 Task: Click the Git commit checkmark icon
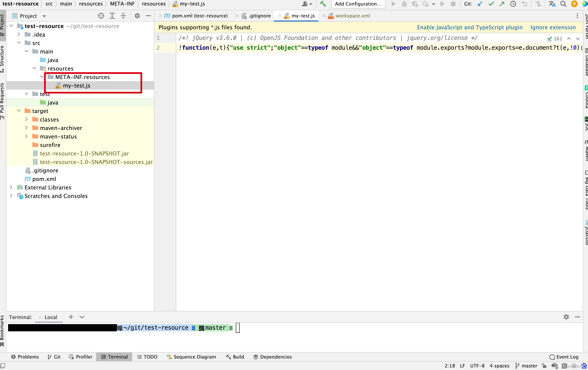coord(491,4)
